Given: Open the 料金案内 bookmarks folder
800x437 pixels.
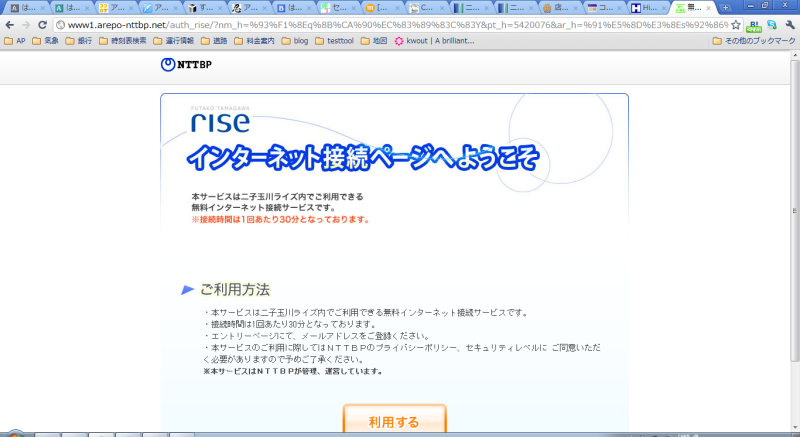Looking at the screenshot, I should [x=255, y=41].
